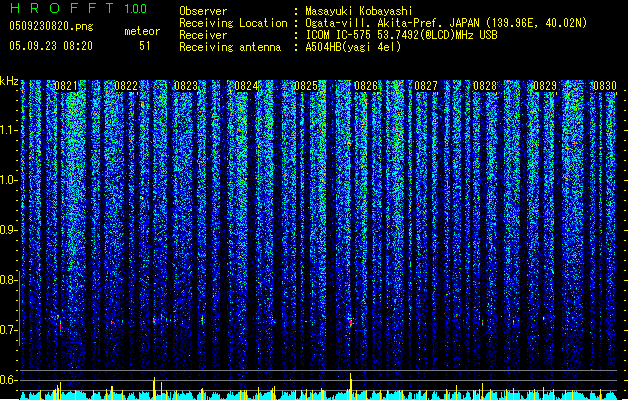Select the filename 0509230820.png
629x400 pixels.
[51, 26]
